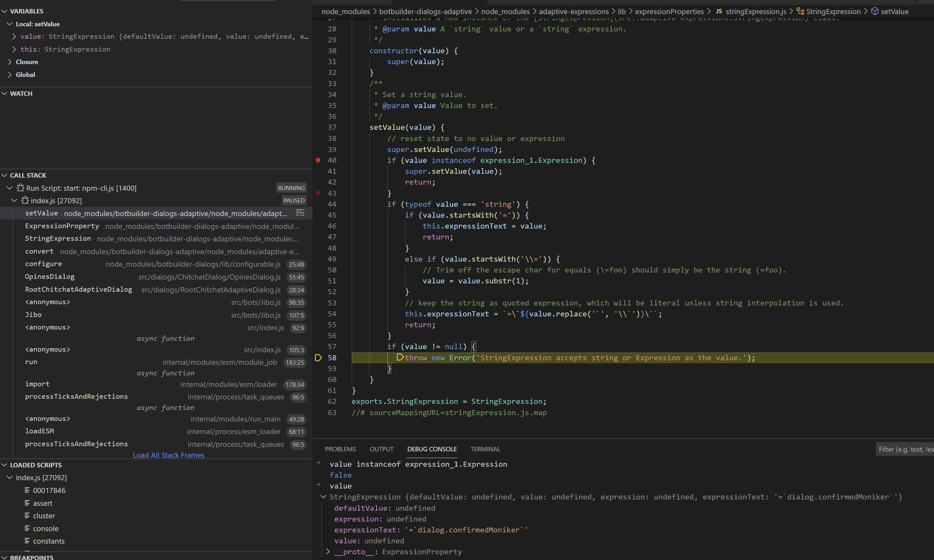Click the expressionText value in debug console
The height and width of the screenshot is (560, 934).
click(x=466, y=530)
